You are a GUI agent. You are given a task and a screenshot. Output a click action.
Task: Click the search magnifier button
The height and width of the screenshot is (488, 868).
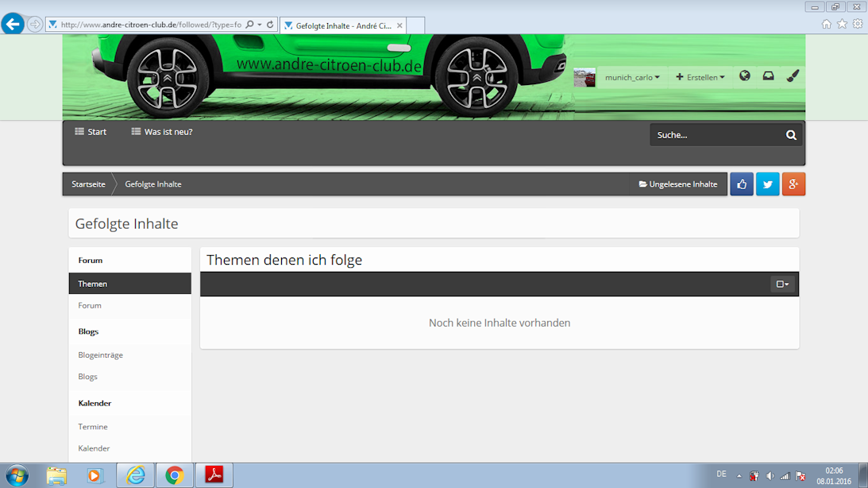click(791, 135)
